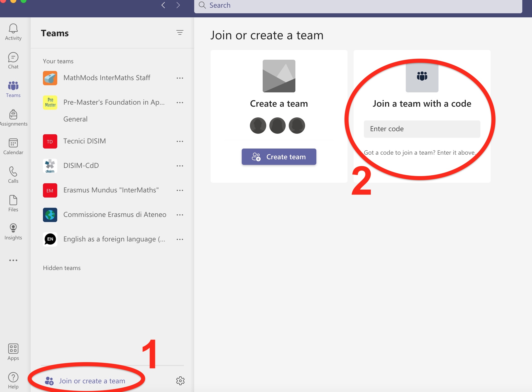Screen dimensions: 532x392
Task: Select the Tecnici DISIM team name
Action: click(x=85, y=141)
